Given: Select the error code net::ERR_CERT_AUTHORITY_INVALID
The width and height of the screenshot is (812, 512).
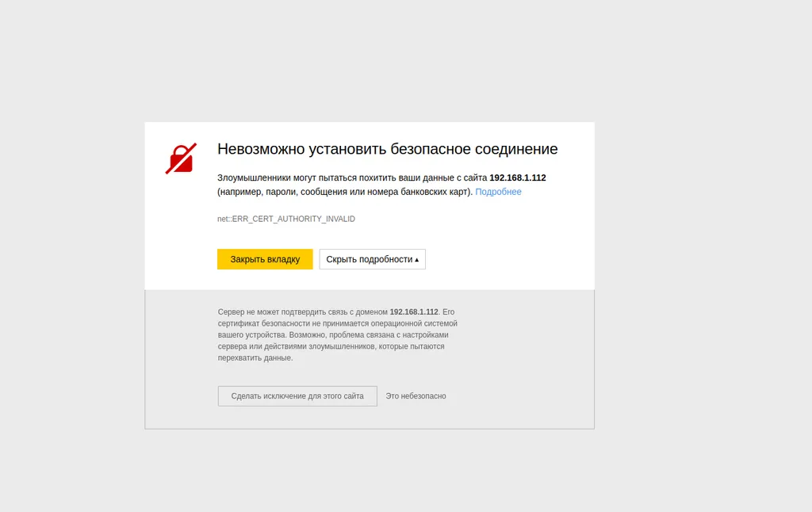Looking at the screenshot, I should tap(285, 219).
